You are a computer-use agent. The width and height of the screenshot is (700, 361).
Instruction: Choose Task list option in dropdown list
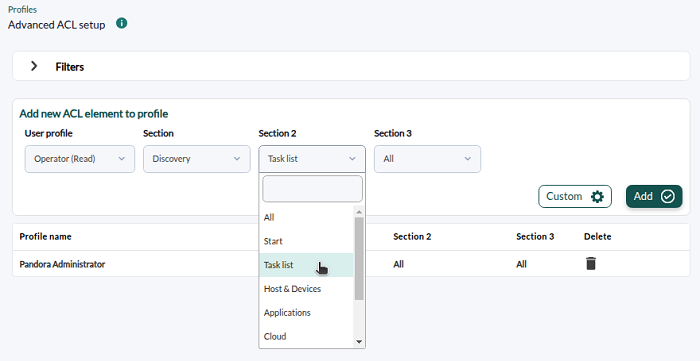[x=306, y=265]
